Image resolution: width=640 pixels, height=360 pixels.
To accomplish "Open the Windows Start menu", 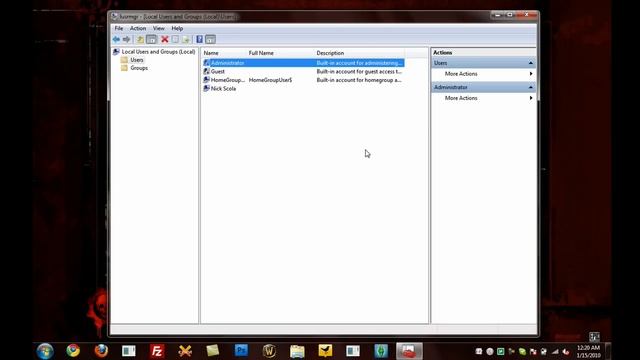I will click(45, 351).
